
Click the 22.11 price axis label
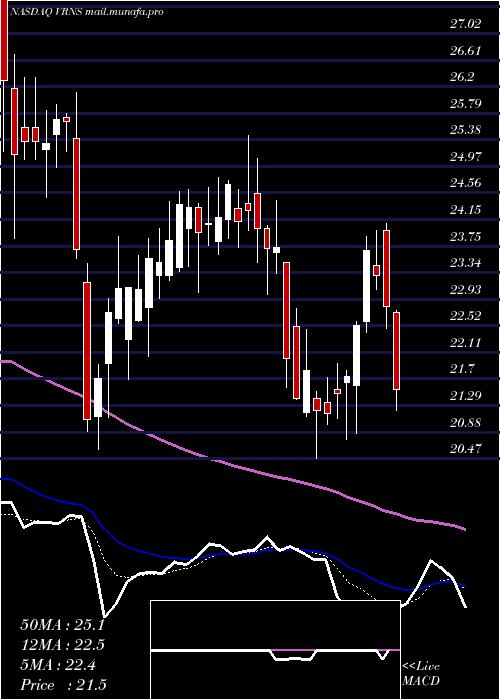pyautogui.click(x=466, y=342)
